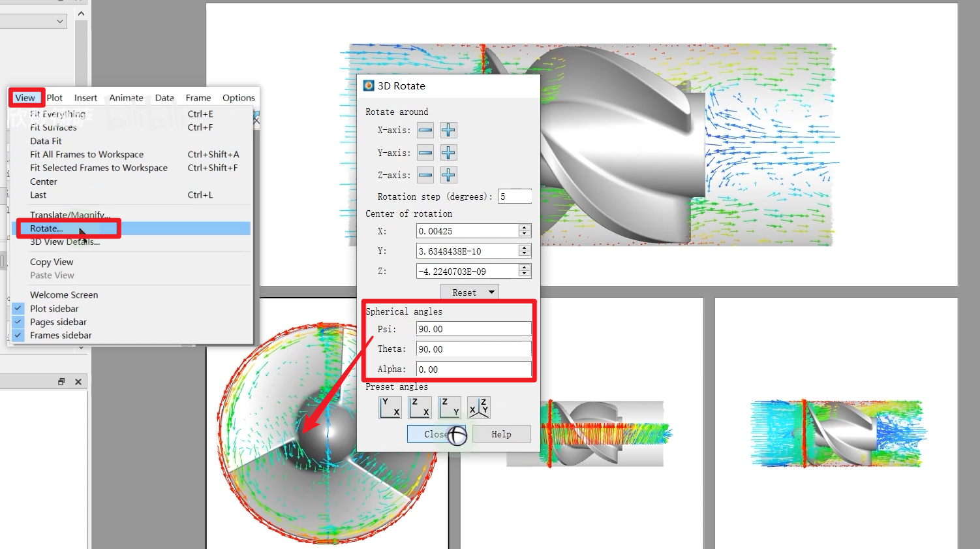
Task: Click the Psi spherical angle field
Action: (x=473, y=329)
